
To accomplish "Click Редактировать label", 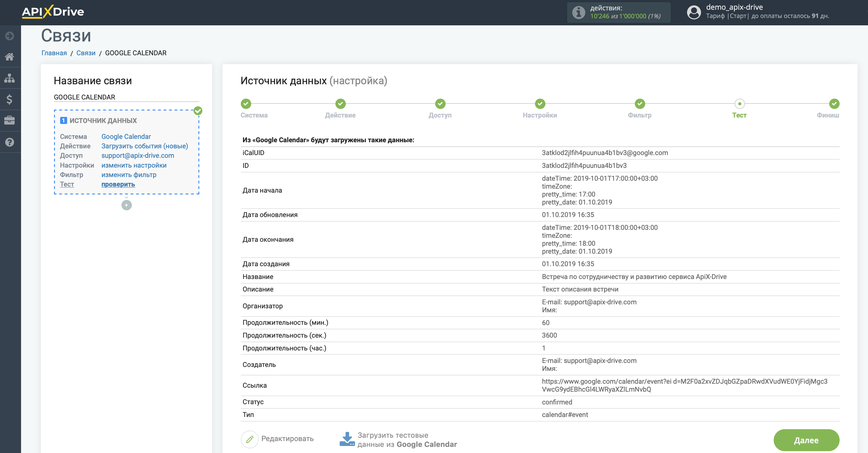I will point(287,439).
